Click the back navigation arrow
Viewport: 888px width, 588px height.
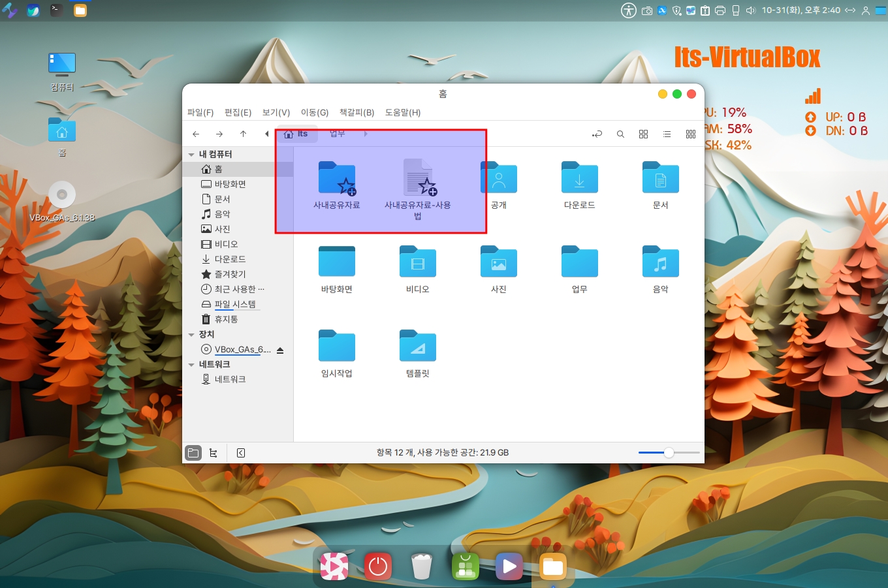coord(196,134)
